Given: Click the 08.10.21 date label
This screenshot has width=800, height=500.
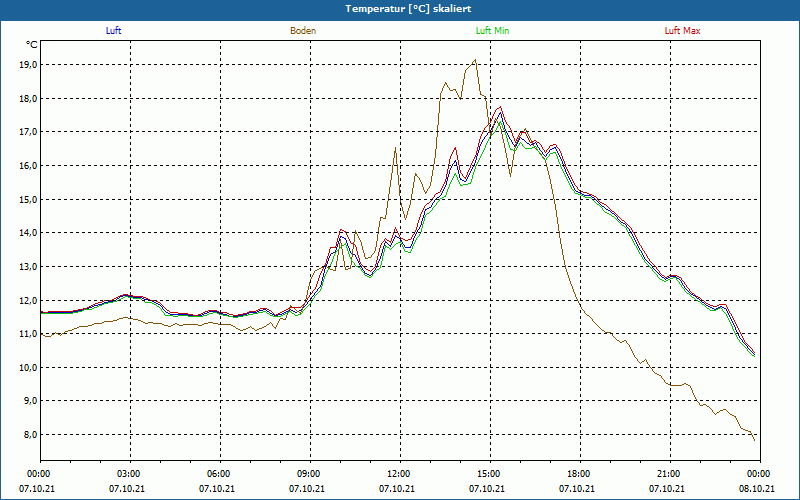Looking at the screenshot, I should coord(757,489).
